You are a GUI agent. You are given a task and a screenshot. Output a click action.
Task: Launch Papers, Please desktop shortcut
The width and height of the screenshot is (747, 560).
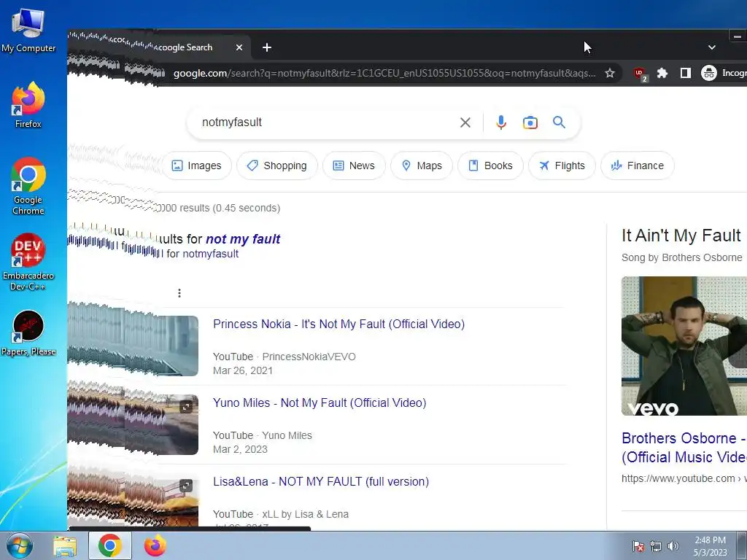(28, 333)
